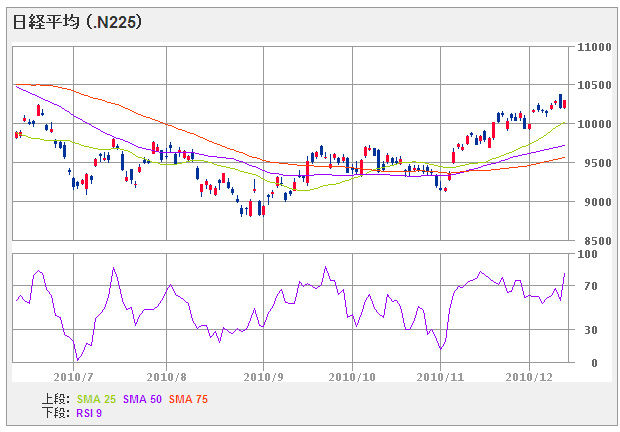Click the 11000 price axis label
Screen dimensions: 620x432
coord(594,47)
